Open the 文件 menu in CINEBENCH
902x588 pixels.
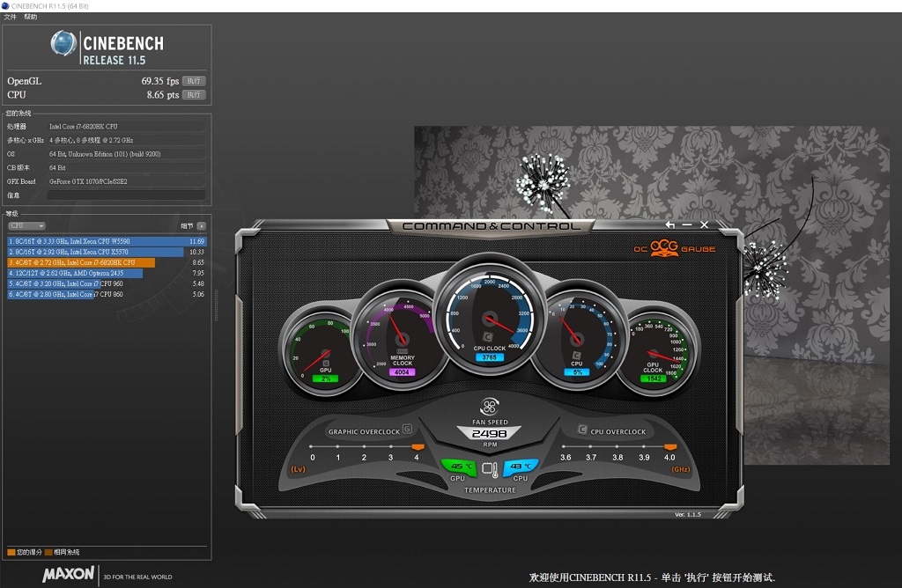pyautogui.click(x=11, y=18)
